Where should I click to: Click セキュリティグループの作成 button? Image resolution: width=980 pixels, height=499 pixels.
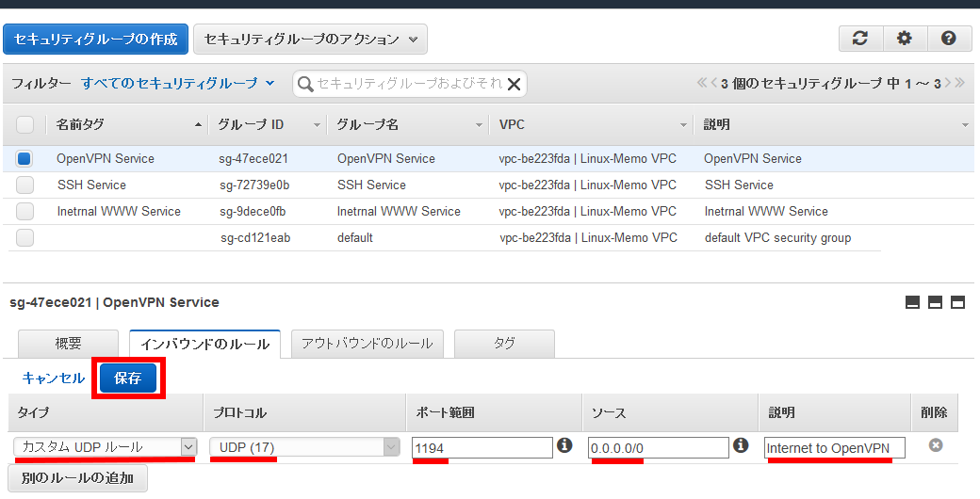(x=95, y=40)
